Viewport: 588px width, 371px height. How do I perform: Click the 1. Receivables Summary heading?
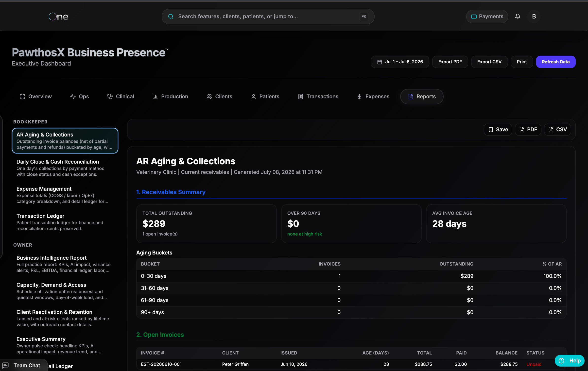(171, 192)
